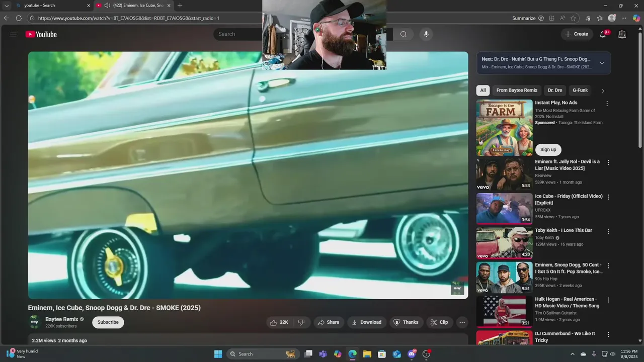The width and height of the screenshot is (644, 362).
Task: Show more filter chips with right arrow
Action: point(603,91)
